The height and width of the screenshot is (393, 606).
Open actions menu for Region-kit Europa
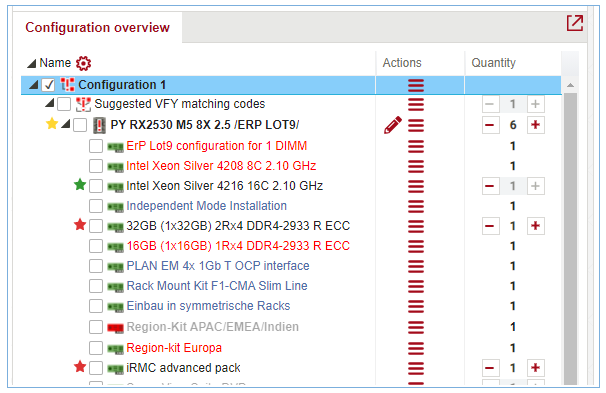[416, 348]
